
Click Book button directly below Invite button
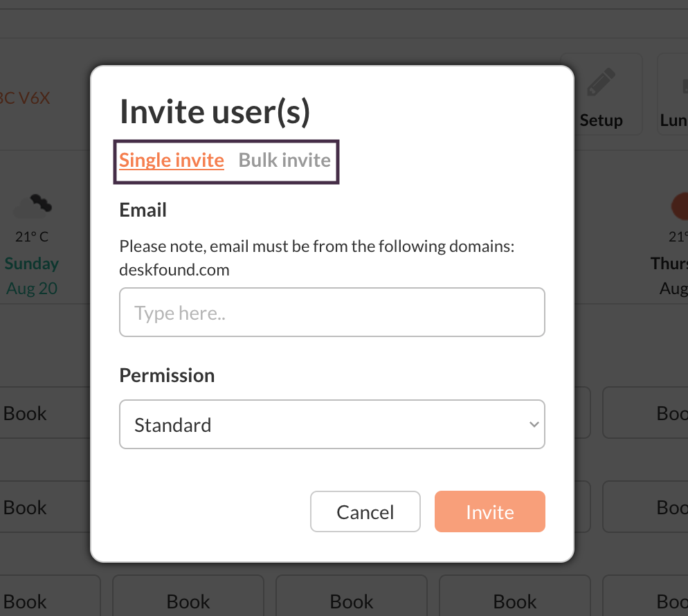[x=515, y=601]
